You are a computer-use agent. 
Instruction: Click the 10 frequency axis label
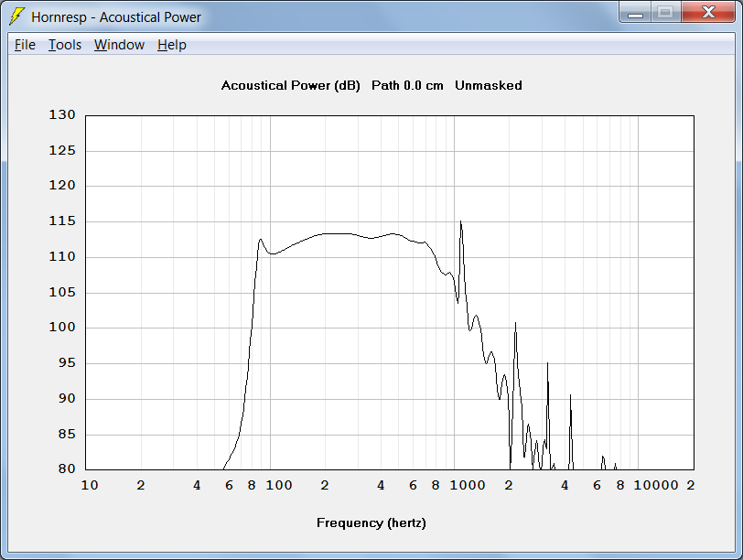click(90, 486)
